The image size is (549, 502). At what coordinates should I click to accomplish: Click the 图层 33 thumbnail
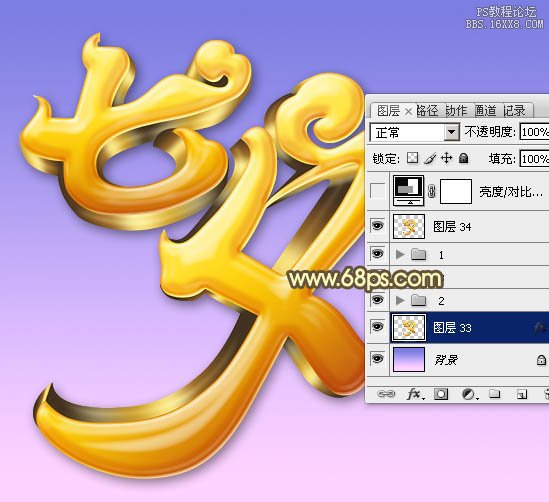pos(409,328)
